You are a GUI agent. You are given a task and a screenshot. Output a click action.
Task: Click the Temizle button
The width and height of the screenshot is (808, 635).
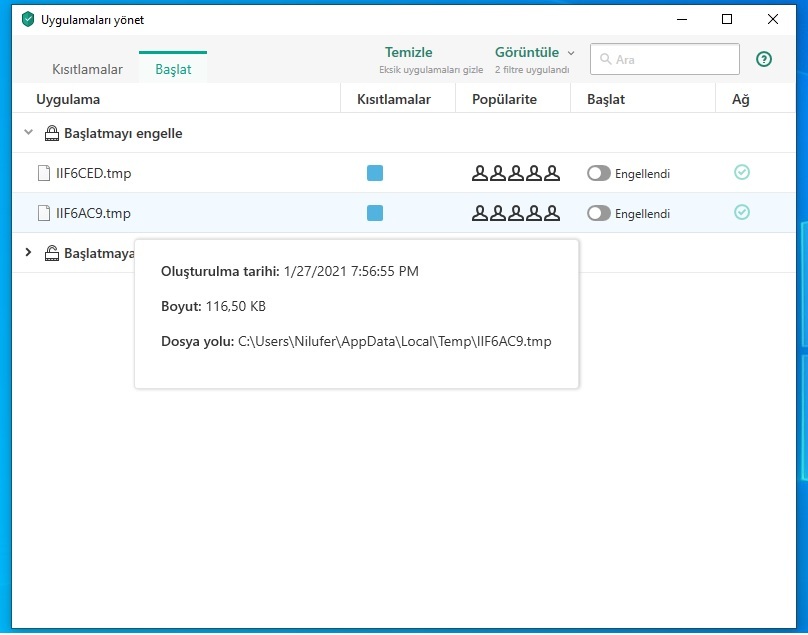[408, 53]
